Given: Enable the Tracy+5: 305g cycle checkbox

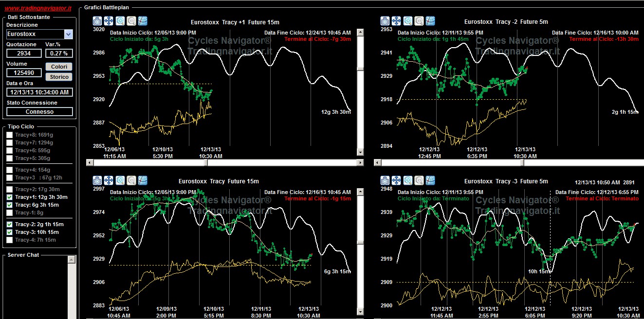Looking at the screenshot, I should pos(9,158).
